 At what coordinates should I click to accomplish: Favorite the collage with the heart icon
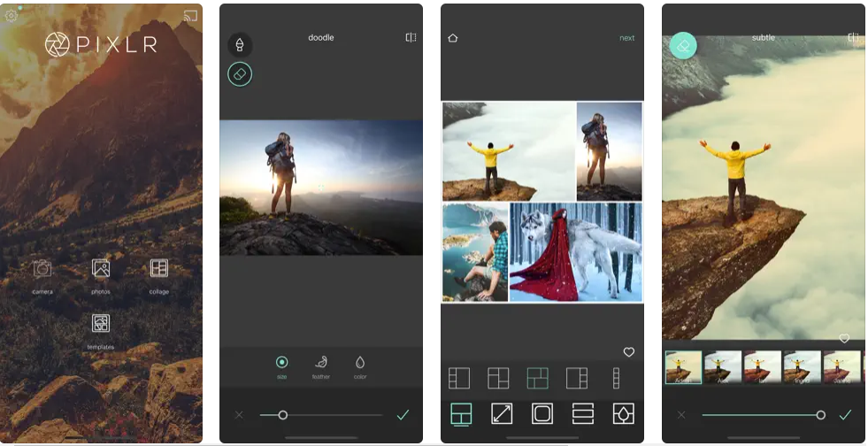(629, 352)
